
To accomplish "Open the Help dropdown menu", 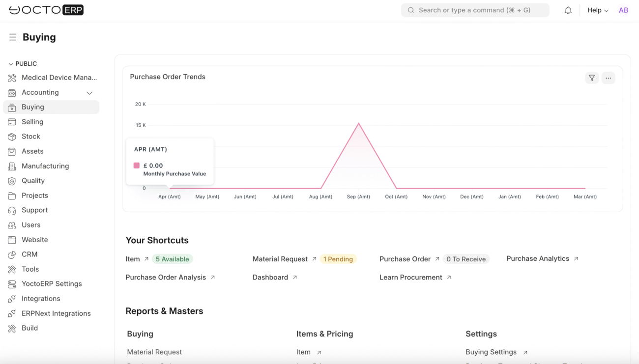I will (x=598, y=10).
